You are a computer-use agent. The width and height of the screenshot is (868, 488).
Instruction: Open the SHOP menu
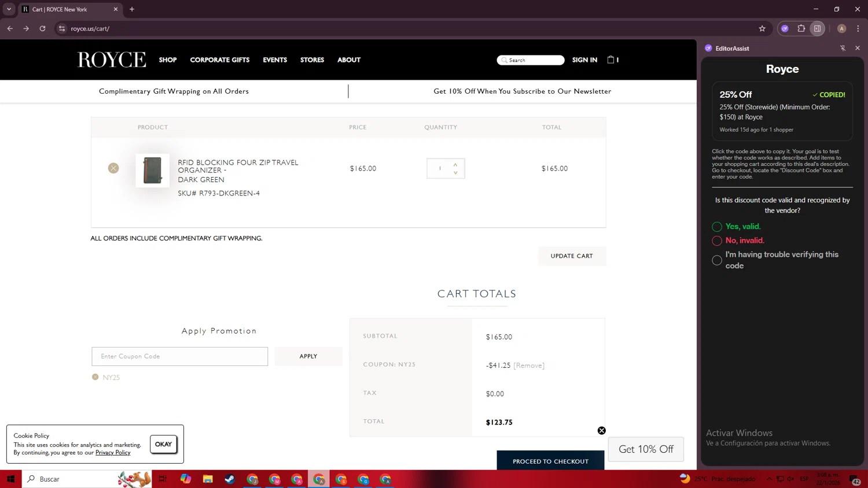point(168,60)
